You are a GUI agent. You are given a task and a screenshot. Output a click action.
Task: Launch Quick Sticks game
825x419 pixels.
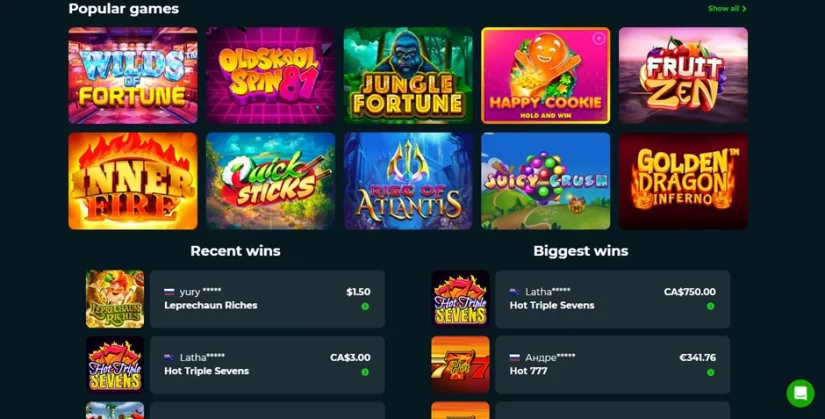coord(270,181)
